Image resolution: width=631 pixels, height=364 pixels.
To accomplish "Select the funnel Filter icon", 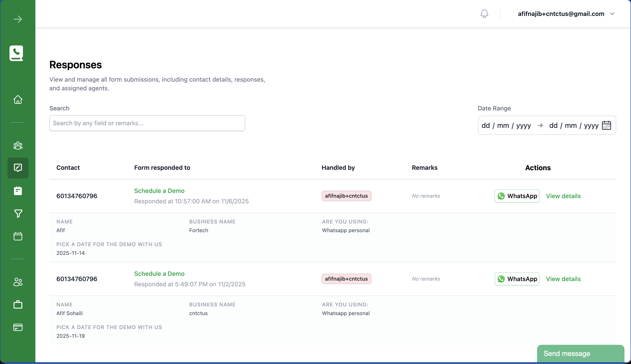I will coord(18,213).
